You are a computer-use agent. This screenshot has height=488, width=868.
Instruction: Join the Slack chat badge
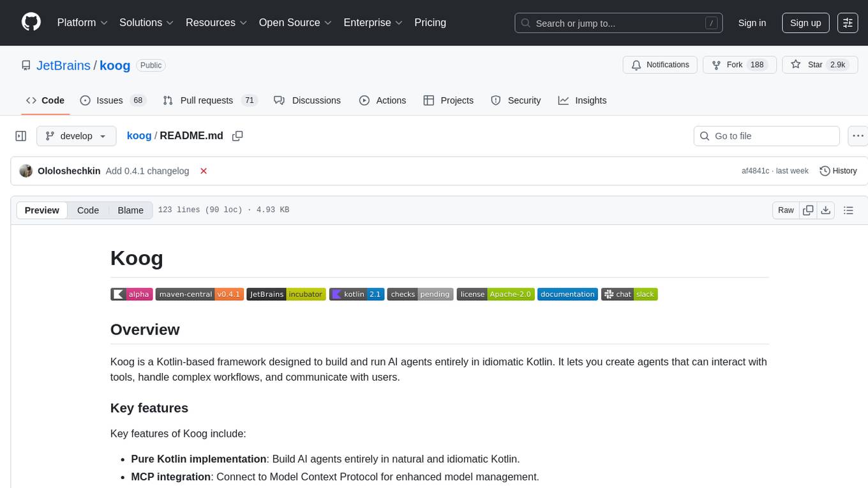click(x=629, y=294)
